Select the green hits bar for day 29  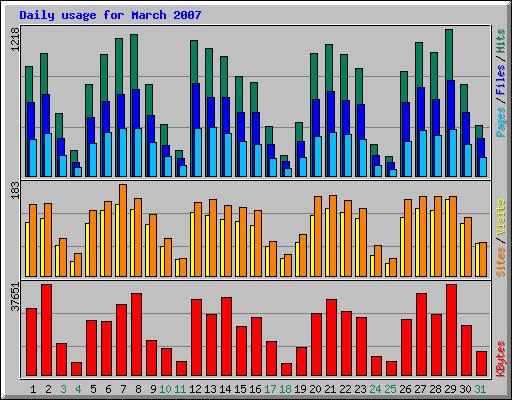pos(449,55)
